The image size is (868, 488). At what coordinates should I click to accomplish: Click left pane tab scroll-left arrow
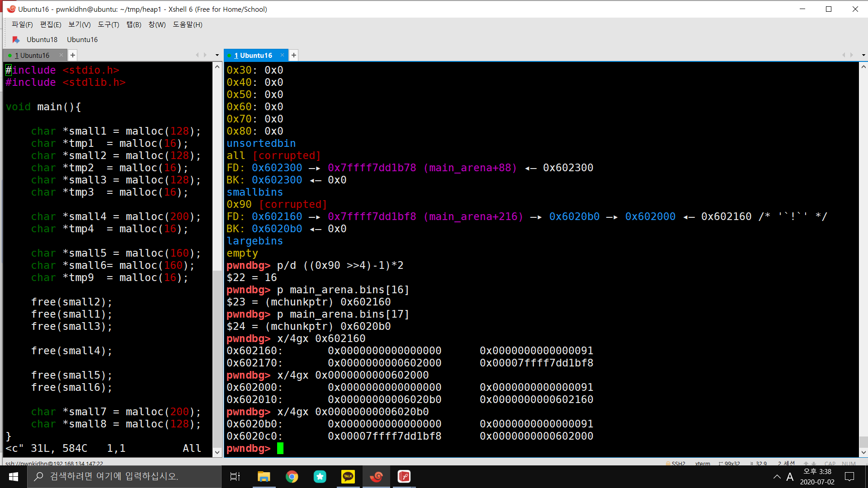coord(197,55)
